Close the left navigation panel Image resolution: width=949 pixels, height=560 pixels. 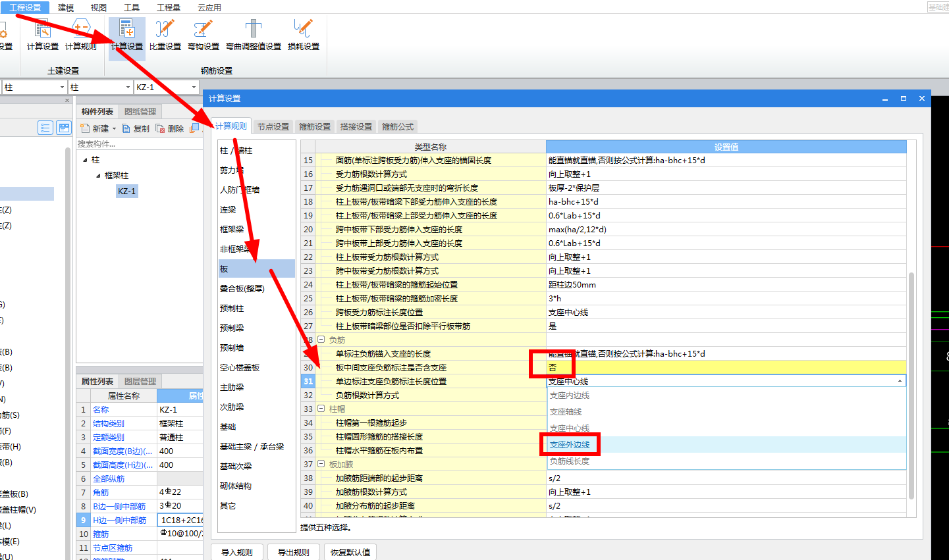pyautogui.click(x=67, y=101)
